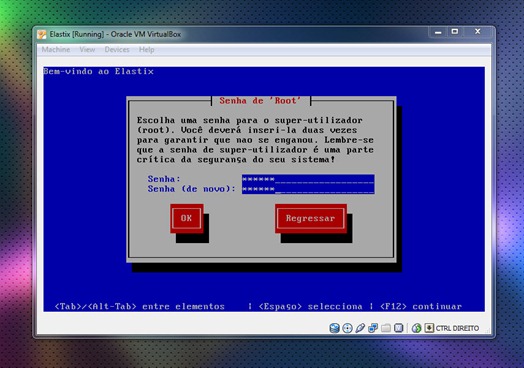The image size is (524, 368).
Task: Click the Regressar button
Action: pyautogui.click(x=311, y=218)
